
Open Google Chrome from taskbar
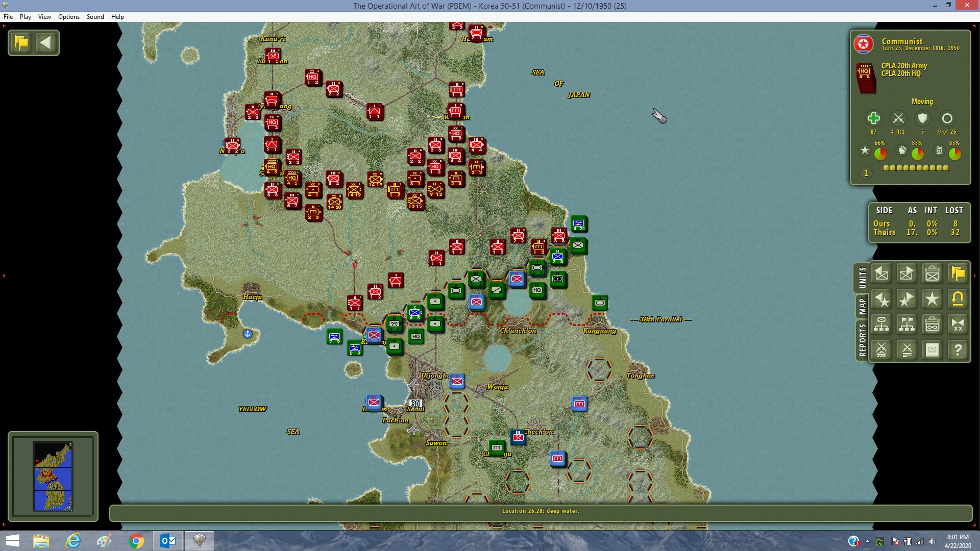[x=136, y=541]
